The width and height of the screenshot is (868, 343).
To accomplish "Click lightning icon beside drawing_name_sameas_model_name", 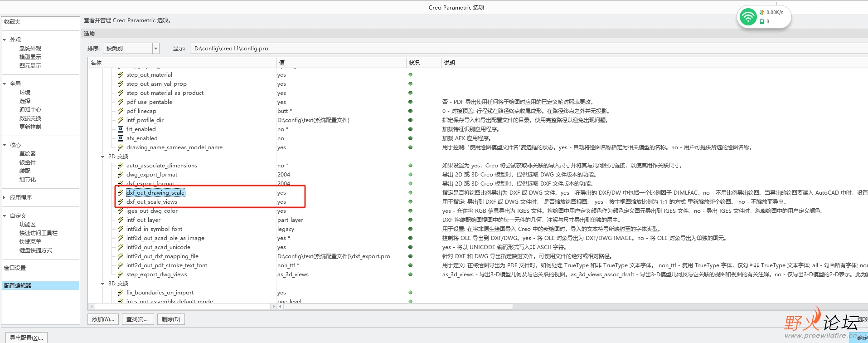I will [x=121, y=147].
